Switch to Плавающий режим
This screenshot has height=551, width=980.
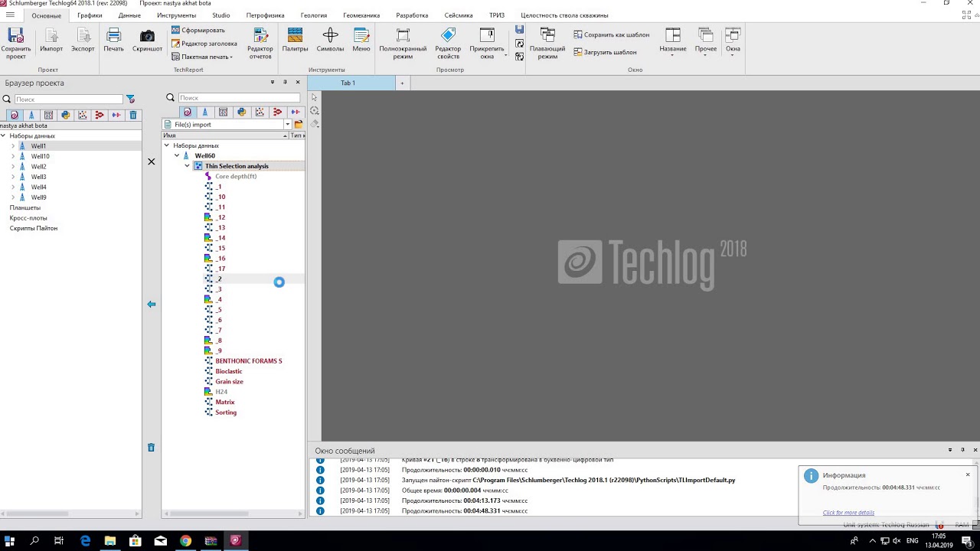[547, 44]
